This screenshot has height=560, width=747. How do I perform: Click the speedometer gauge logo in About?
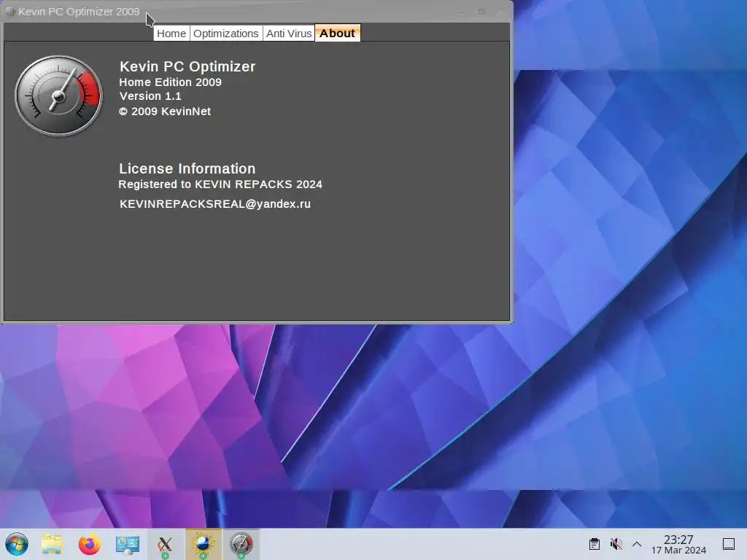[58, 96]
